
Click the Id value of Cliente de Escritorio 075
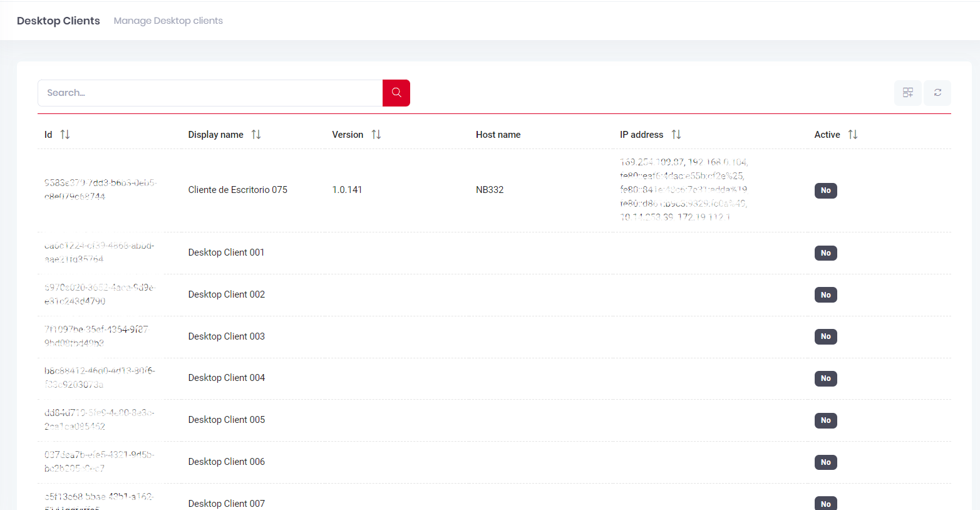(101, 190)
